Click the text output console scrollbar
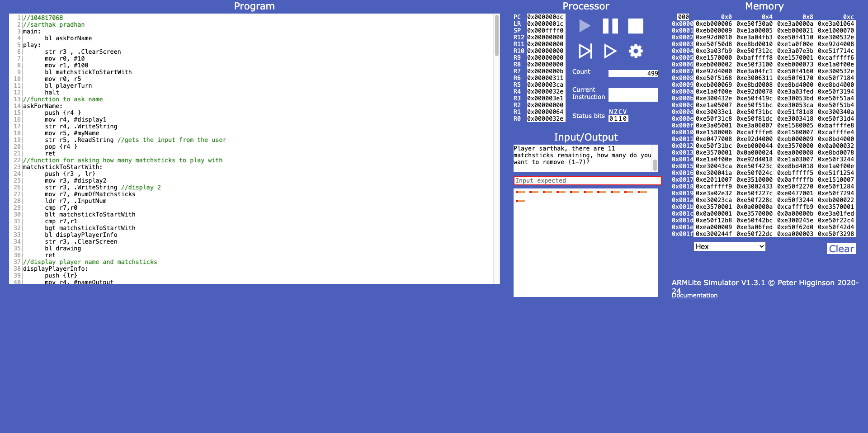Image resolution: width=868 pixels, height=433 pixels. pos(655,165)
